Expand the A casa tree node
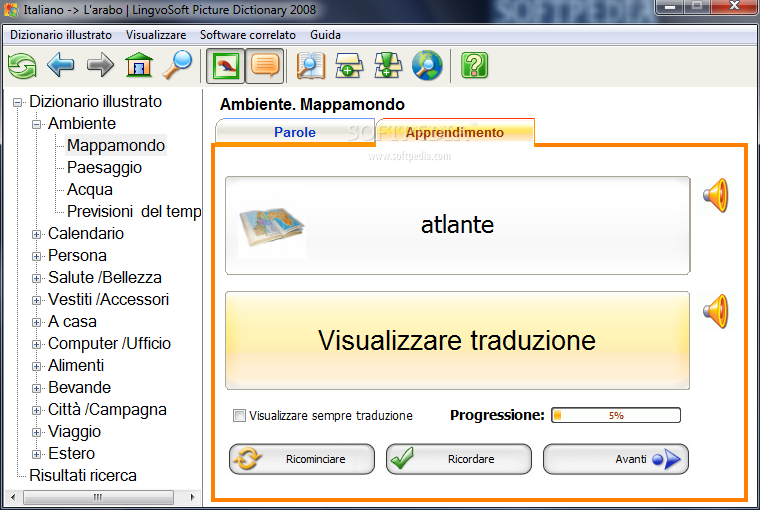Image resolution: width=760 pixels, height=510 pixels. pyautogui.click(x=37, y=322)
